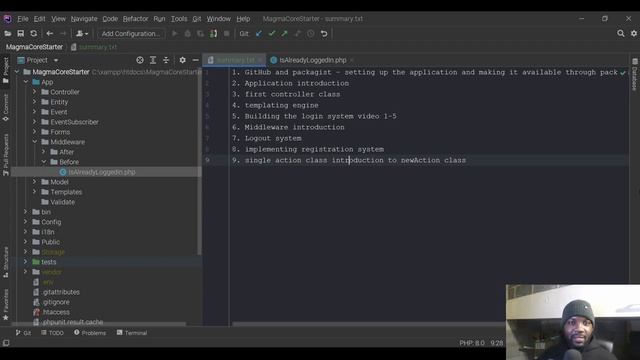Open the Refactor menu
This screenshot has height=360, width=640.
[136, 19]
